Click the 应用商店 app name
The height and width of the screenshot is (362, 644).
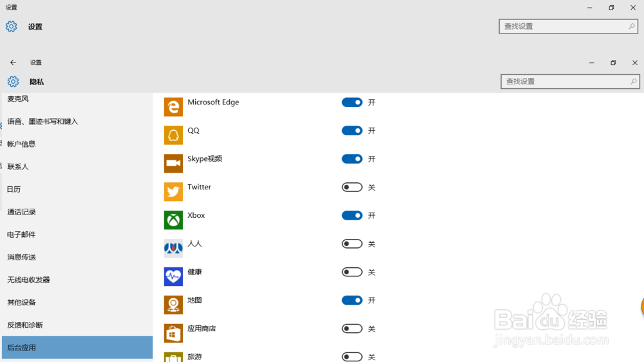[x=202, y=329]
